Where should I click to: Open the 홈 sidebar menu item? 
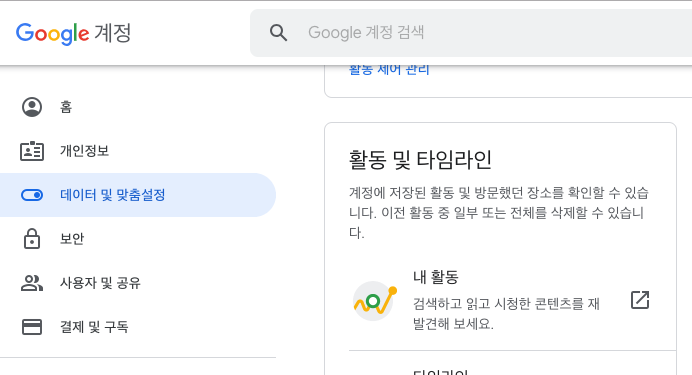point(138,107)
